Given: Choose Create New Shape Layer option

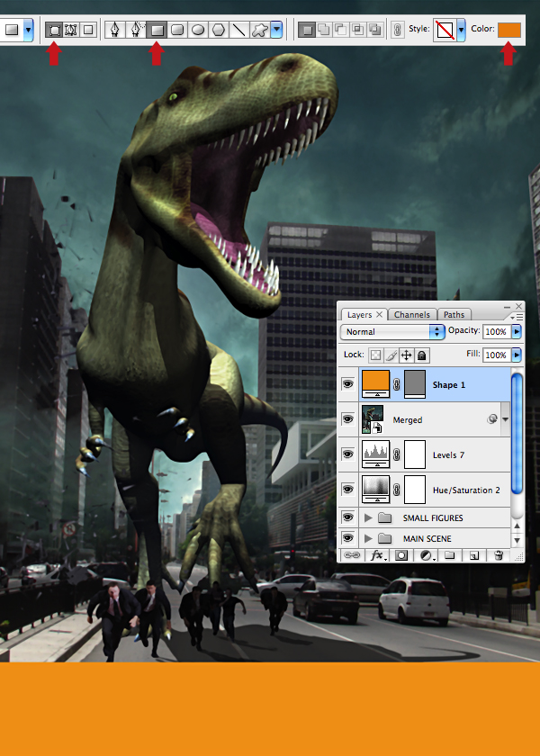Looking at the screenshot, I should coord(307,30).
